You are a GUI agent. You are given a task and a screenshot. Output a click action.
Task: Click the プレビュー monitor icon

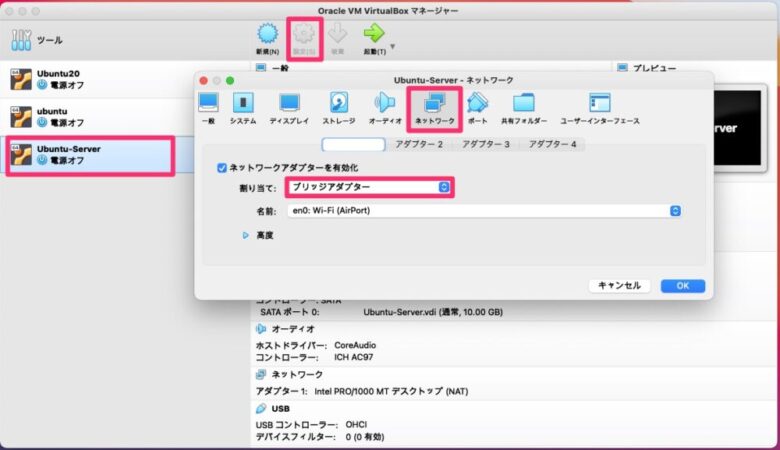(x=622, y=68)
